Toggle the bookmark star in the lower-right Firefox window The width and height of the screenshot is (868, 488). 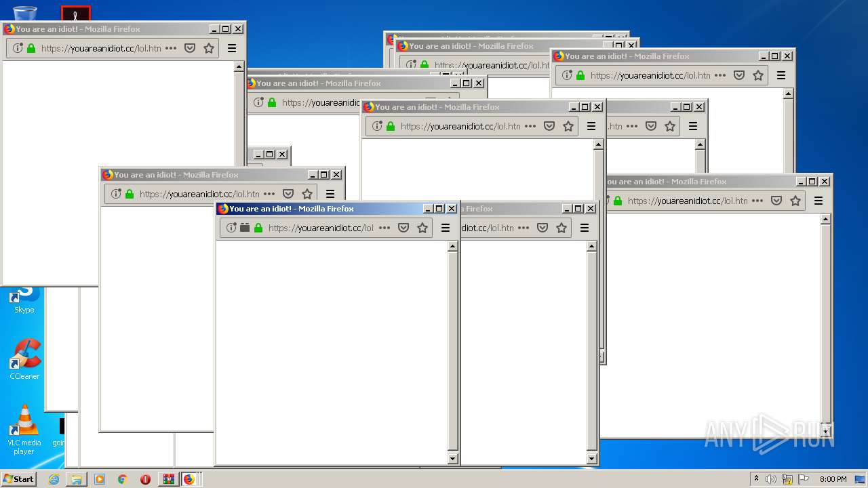pos(795,201)
